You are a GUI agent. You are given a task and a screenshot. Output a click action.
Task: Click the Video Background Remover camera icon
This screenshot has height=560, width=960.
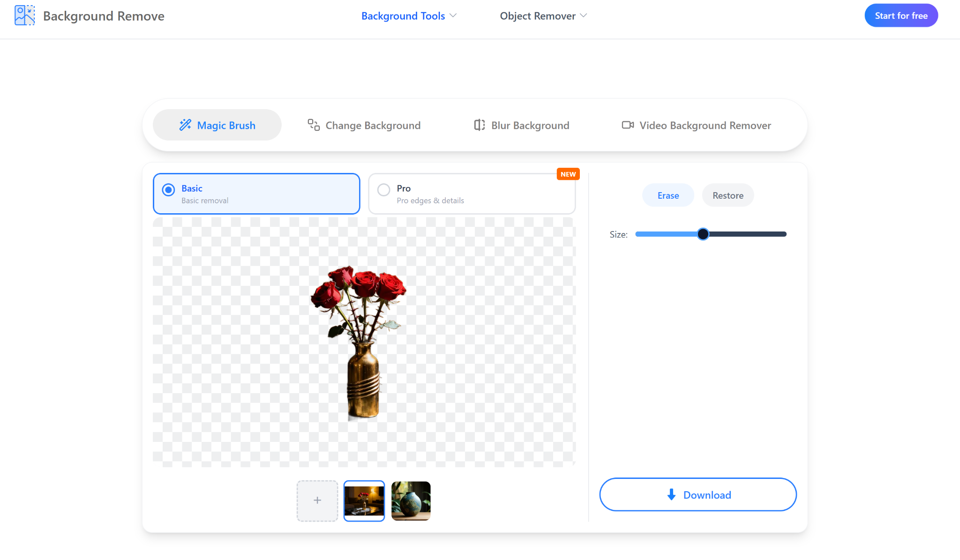tap(628, 125)
